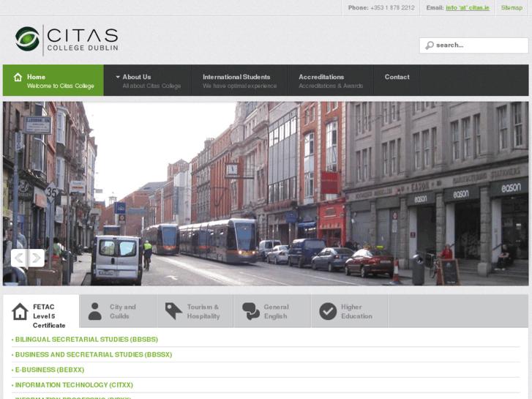The width and height of the screenshot is (532, 399).
Task: Open Business and Secretarial Studies (BBSSX) course
Action: pos(94,354)
